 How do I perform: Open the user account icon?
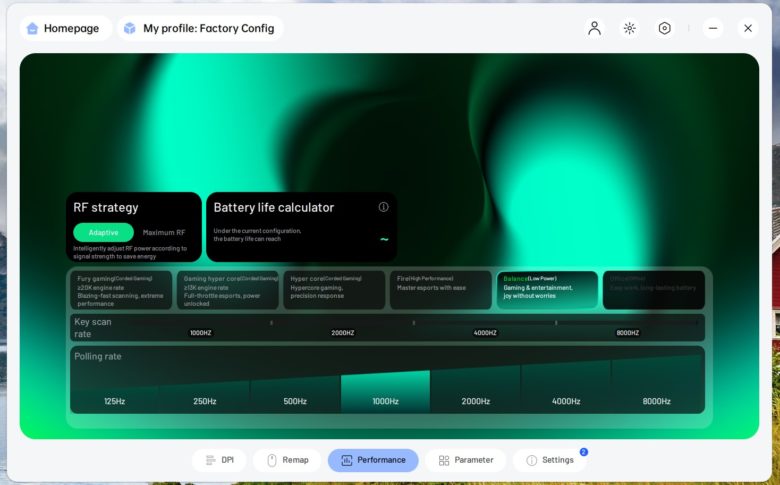tap(594, 28)
